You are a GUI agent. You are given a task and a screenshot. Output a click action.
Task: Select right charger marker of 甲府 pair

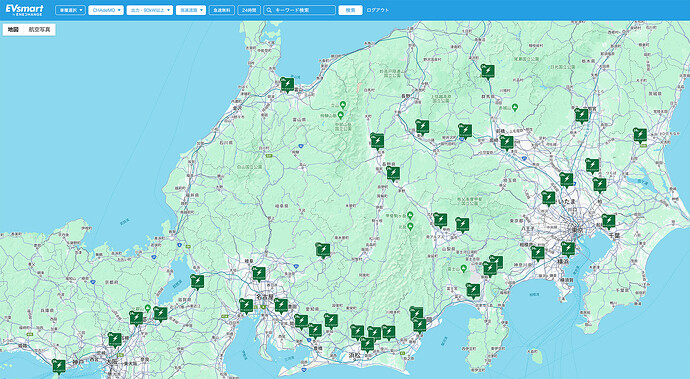click(462, 224)
